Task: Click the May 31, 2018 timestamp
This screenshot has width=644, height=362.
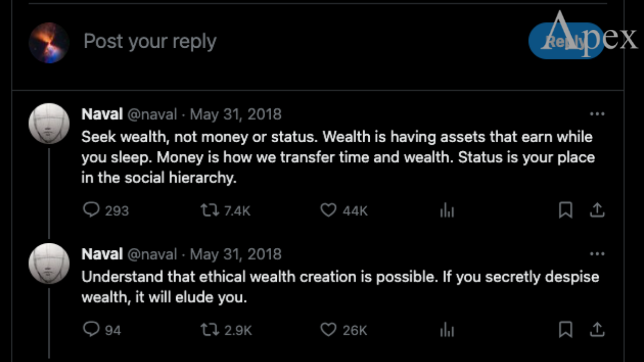Action: [235, 114]
